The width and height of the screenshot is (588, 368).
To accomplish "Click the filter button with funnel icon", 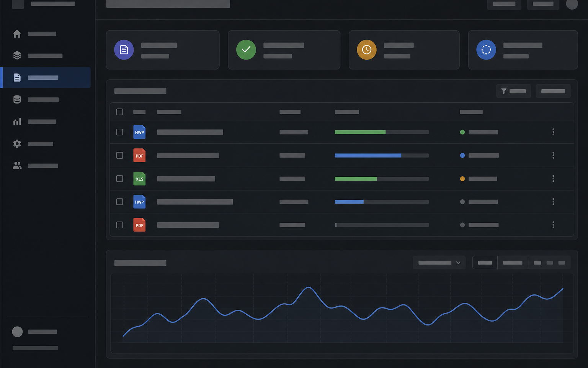I will pos(513,91).
